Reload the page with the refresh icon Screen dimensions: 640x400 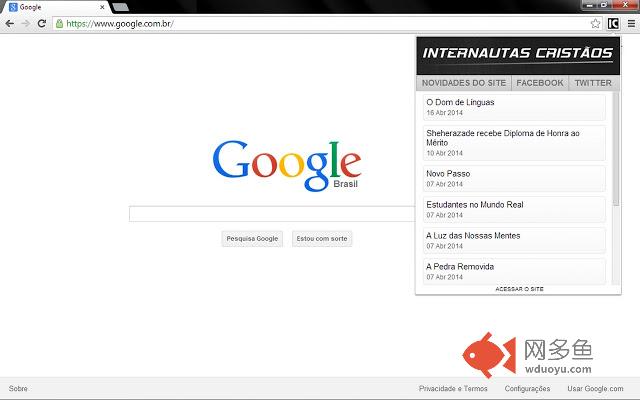coord(42,24)
